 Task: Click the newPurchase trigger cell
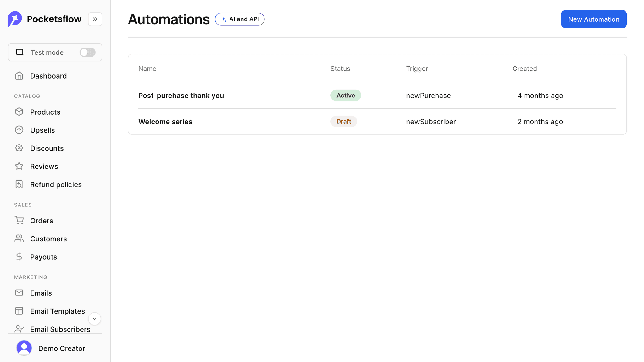(x=428, y=96)
